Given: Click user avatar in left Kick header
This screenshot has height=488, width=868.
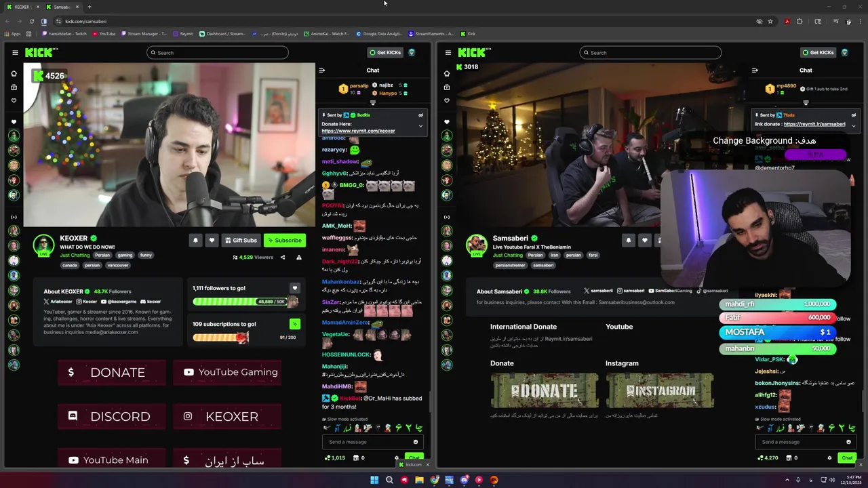Looking at the screenshot, I should pos(412,52).
